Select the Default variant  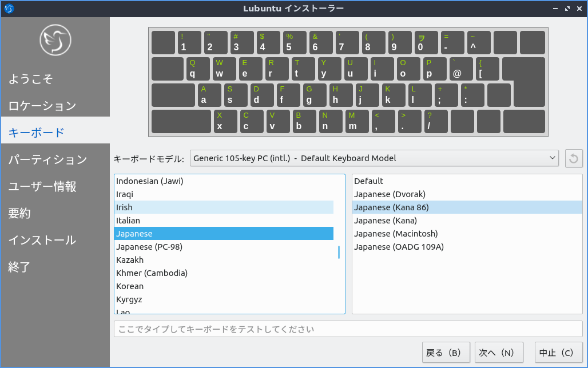pos(467,181)
